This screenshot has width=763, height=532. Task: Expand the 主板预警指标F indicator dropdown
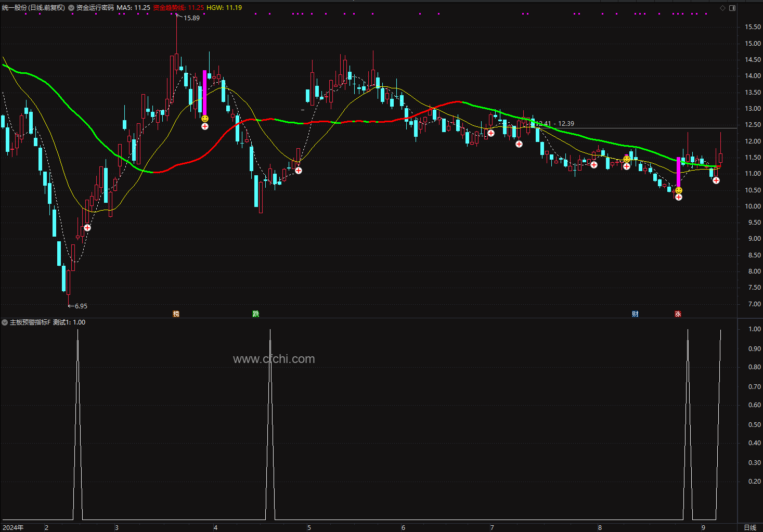point(5,322)
